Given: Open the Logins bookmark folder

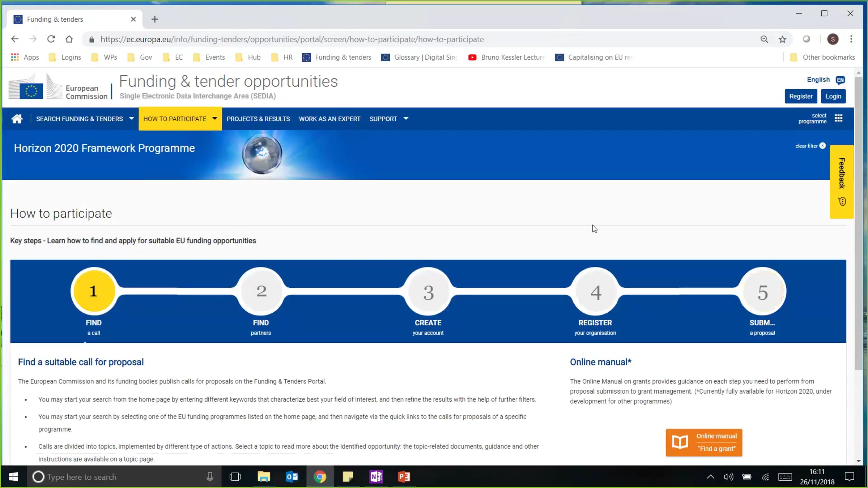Looking at the screenshot, I should [65, 57].
